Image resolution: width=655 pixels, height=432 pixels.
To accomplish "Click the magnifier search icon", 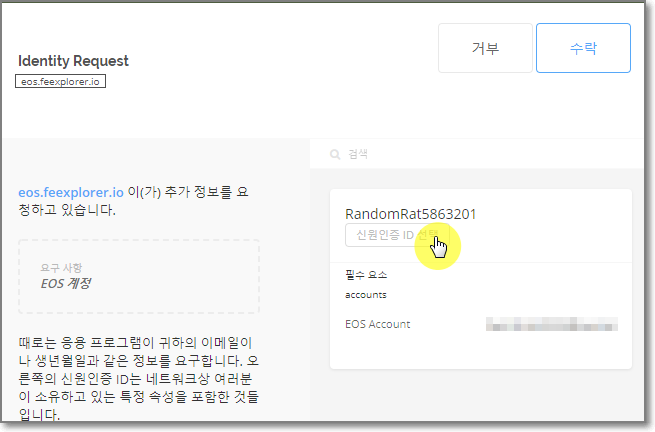I will [x=335, y=155].
